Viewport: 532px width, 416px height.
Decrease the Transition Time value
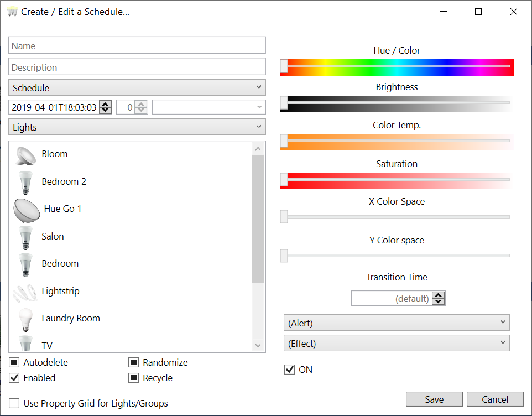(x=439, y=301)
